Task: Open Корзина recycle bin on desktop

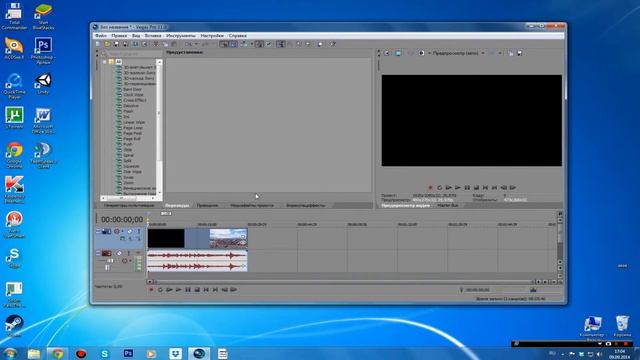Action: 622,326
